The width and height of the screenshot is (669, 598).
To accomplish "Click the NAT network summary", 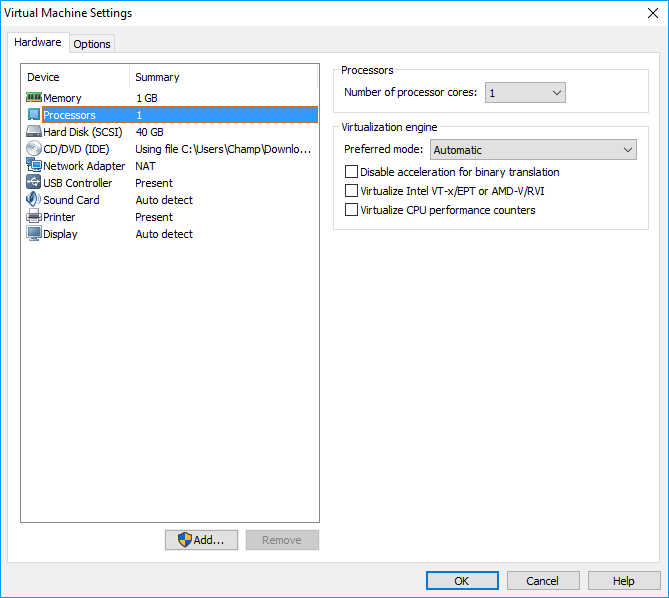I will pos(145,166).
